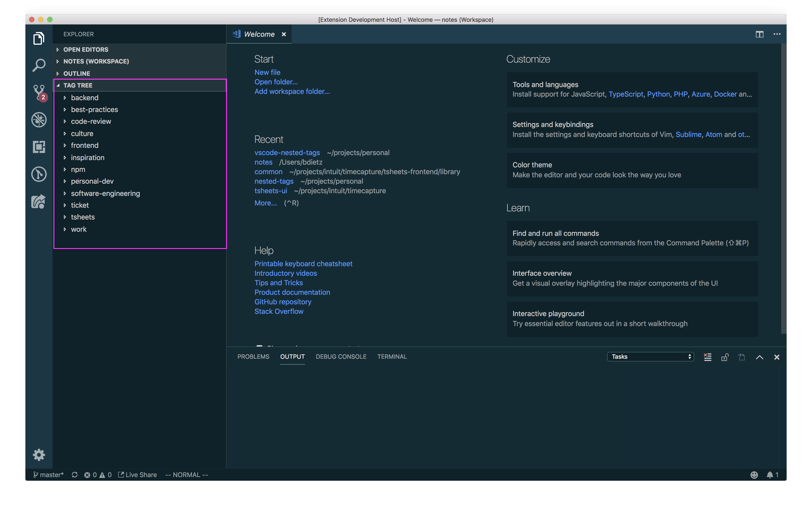Open the Tasks output channel dropdown
This screenshot has height=517, width=812.
[650, 357]
